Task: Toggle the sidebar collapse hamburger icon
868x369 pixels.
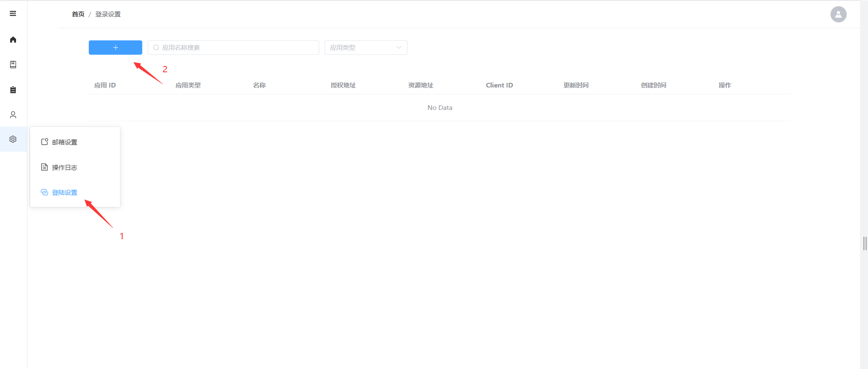Action: pos(13,14)
